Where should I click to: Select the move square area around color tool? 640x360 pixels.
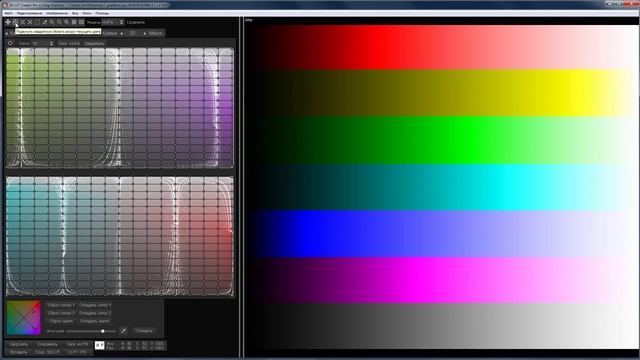tap(15, 22)
